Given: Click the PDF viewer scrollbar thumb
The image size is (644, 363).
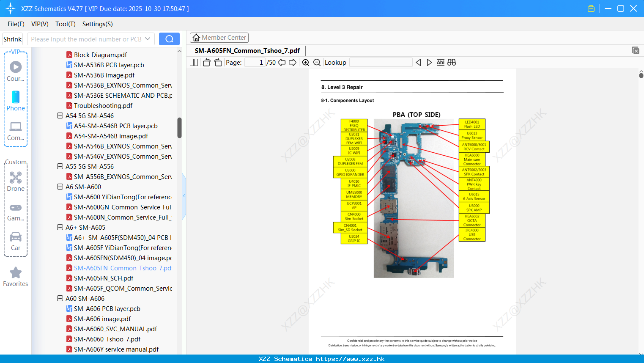Looking at the screenshot, I should point(641,75).
